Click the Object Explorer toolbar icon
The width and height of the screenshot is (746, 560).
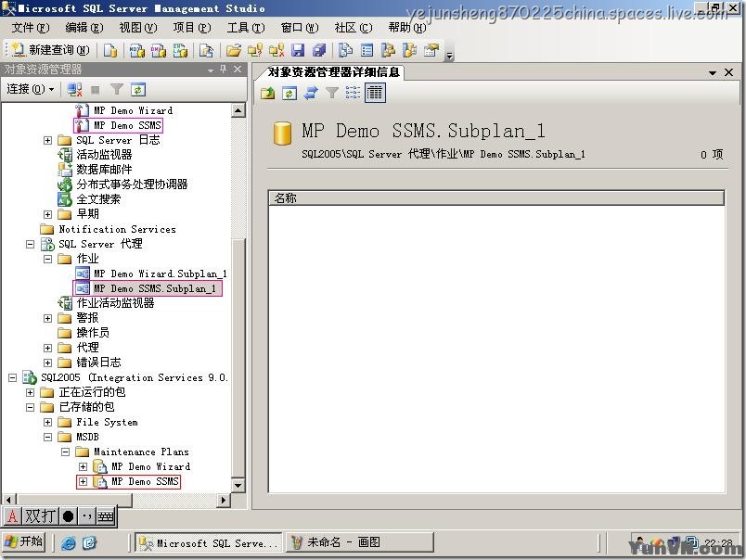388,50
